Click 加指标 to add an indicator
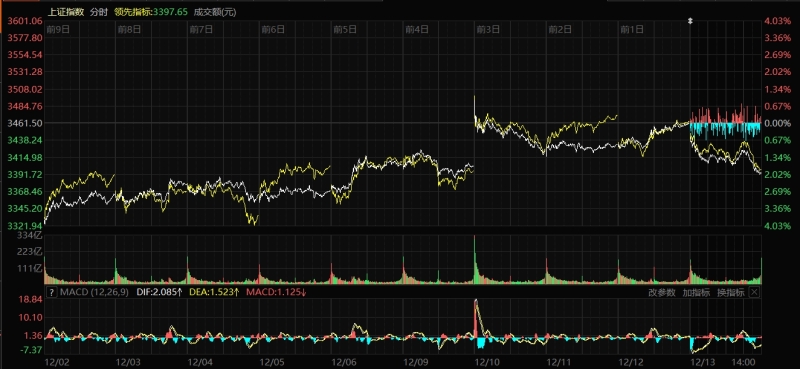Screen dimensions: 800x369 pos(696,292)
